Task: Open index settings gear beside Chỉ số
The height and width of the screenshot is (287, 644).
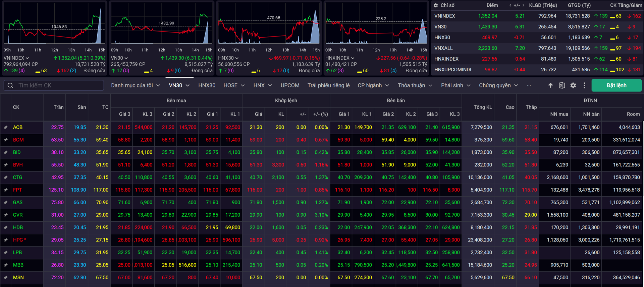Action: [436, 5]
